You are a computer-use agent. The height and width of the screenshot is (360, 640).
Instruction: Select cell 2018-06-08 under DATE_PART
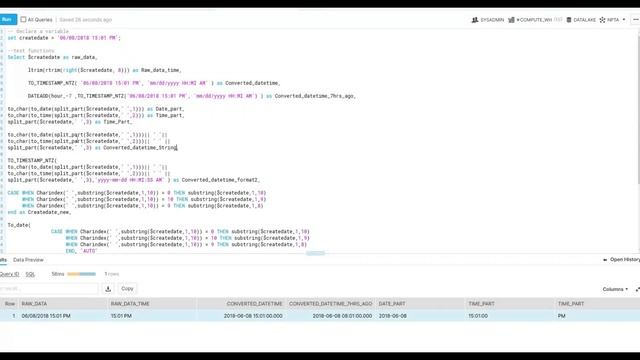coord(393,316)
